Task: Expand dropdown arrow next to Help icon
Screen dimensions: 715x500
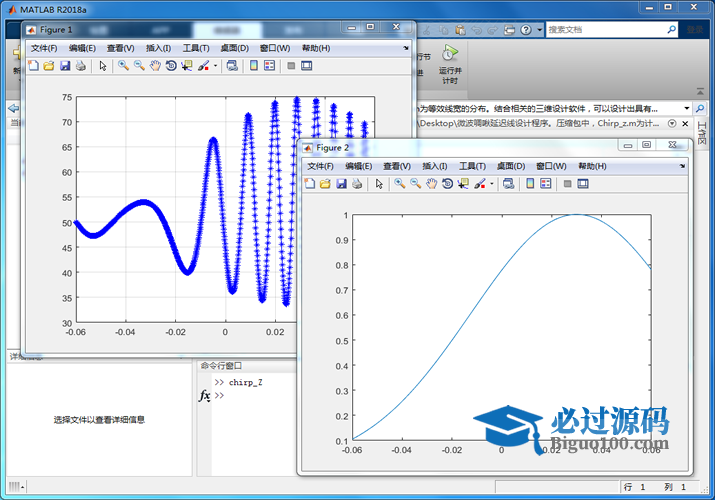Action: (539, 30)
